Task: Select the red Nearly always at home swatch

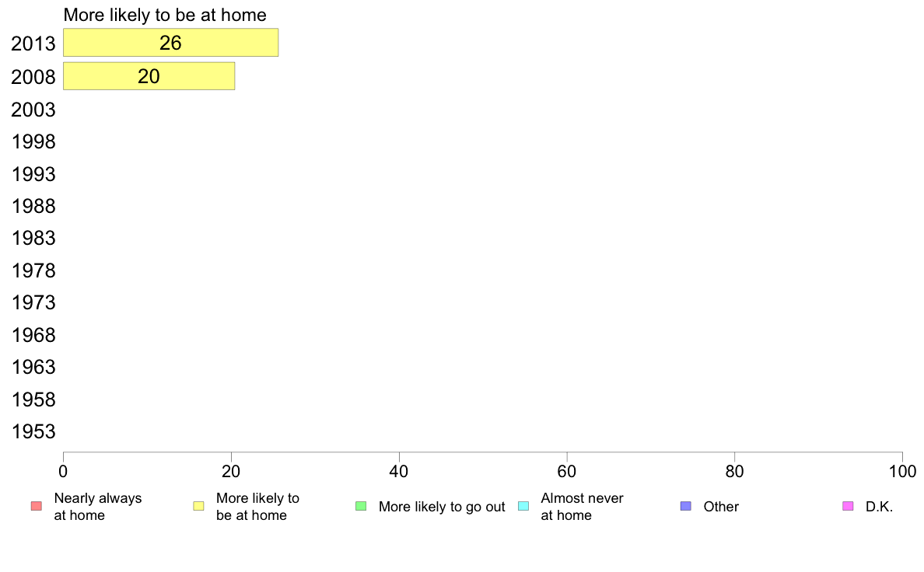Action: pyautogui.click(x=37, y=506)
